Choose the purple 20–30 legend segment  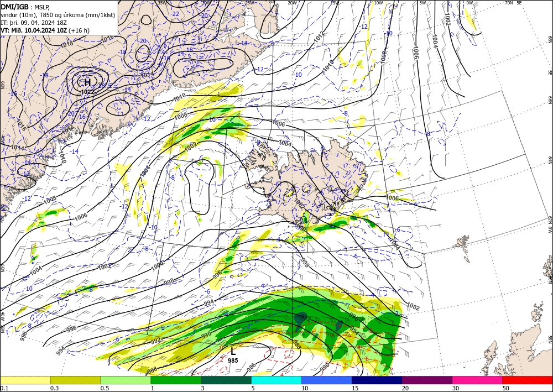[x=427, y=380]
